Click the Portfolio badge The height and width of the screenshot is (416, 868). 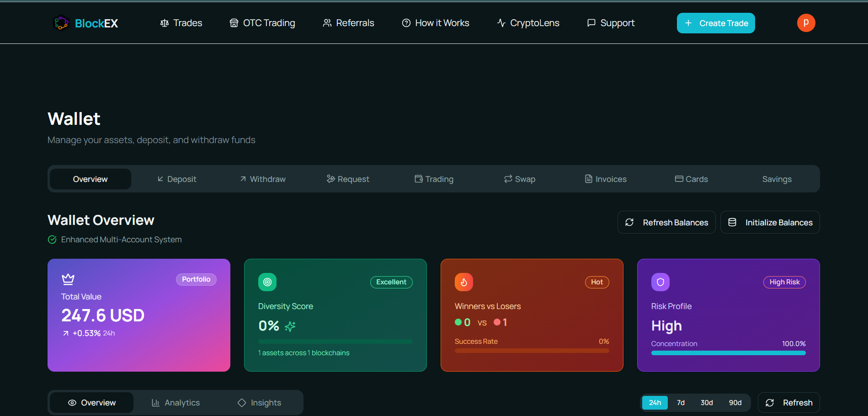tap(196, 279)
